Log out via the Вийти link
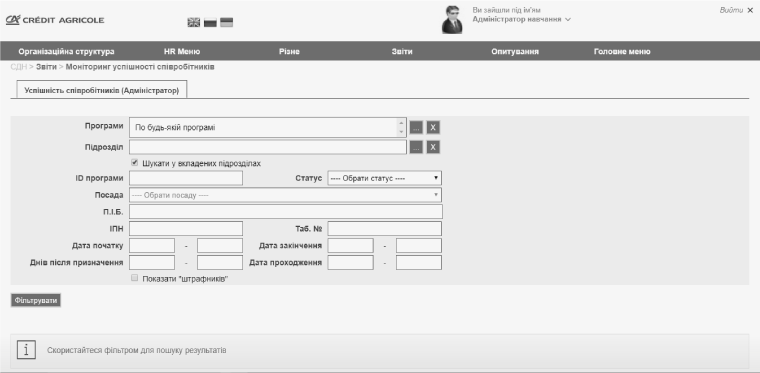Screen dimensions: 760x373 coord(731,10)
